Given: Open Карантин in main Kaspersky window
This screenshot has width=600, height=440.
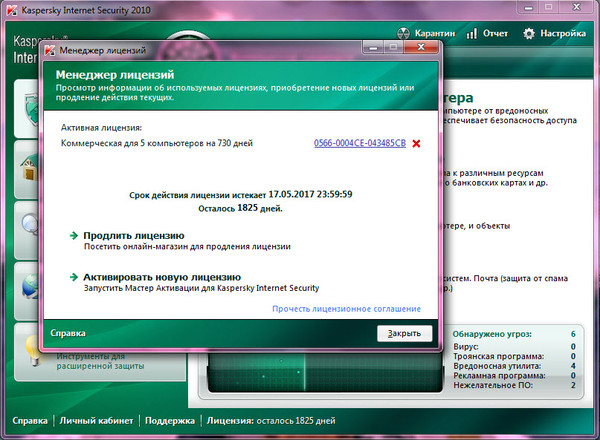Looking at the screenshot, I should [435, 34].
